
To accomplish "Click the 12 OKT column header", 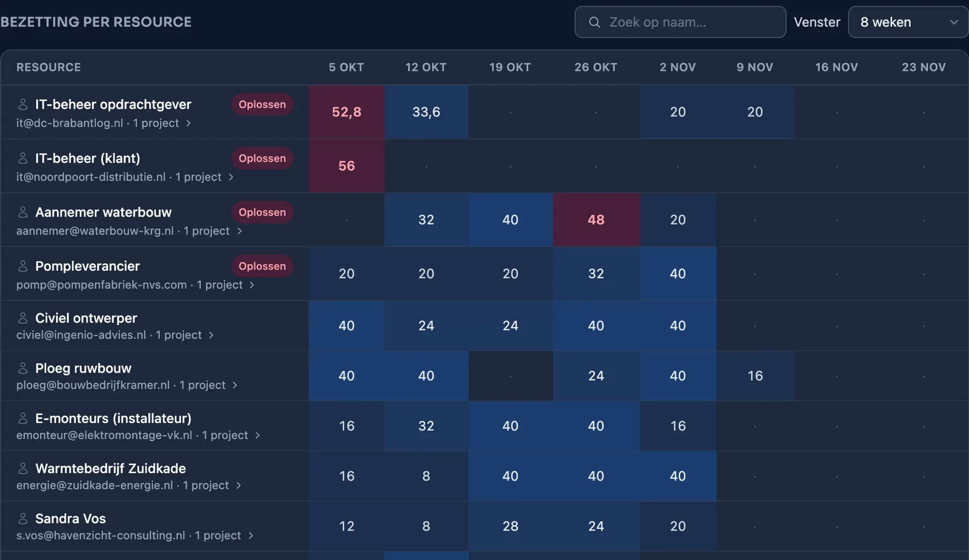I will 426,67.
